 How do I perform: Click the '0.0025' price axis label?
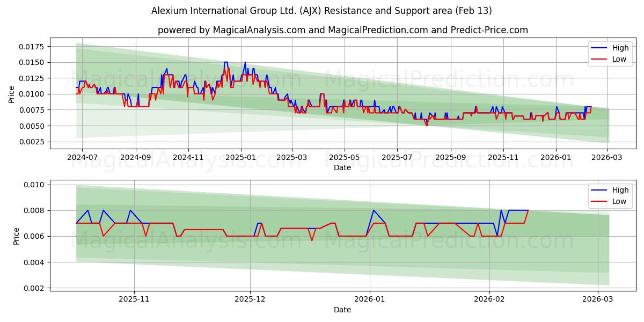pyautogui.click(x=33, y=142)
